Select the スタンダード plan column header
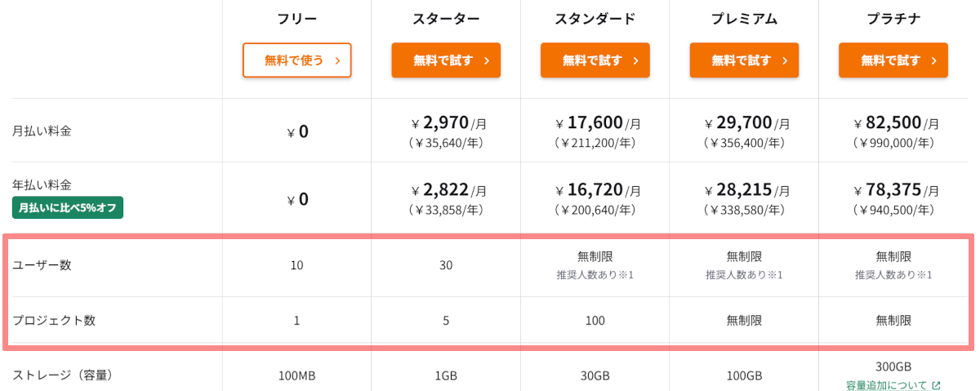The image size is (980, 391). [x=595, y=19]
